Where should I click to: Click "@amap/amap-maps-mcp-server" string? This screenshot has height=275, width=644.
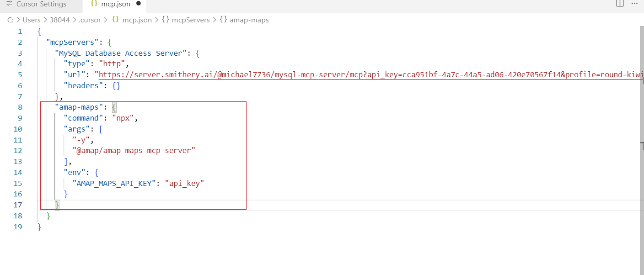[134, 151]
